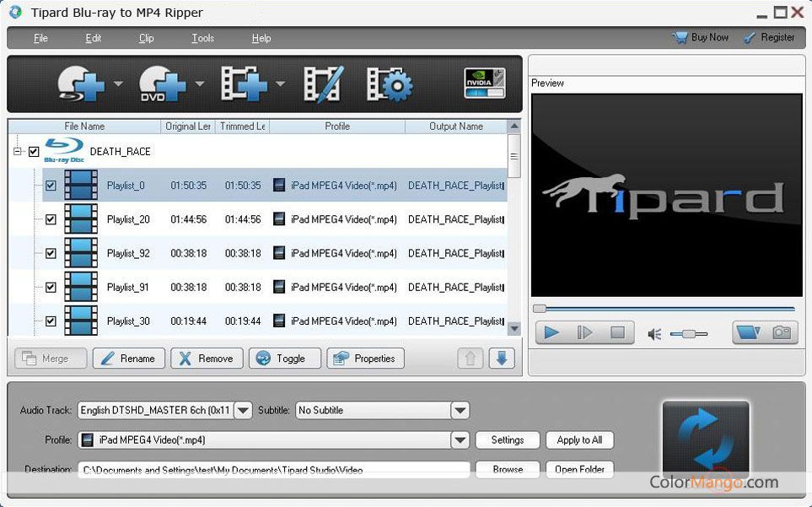812x507 pixels.
Task: Open the Subtitle dropdown
Action: (460, 411)
